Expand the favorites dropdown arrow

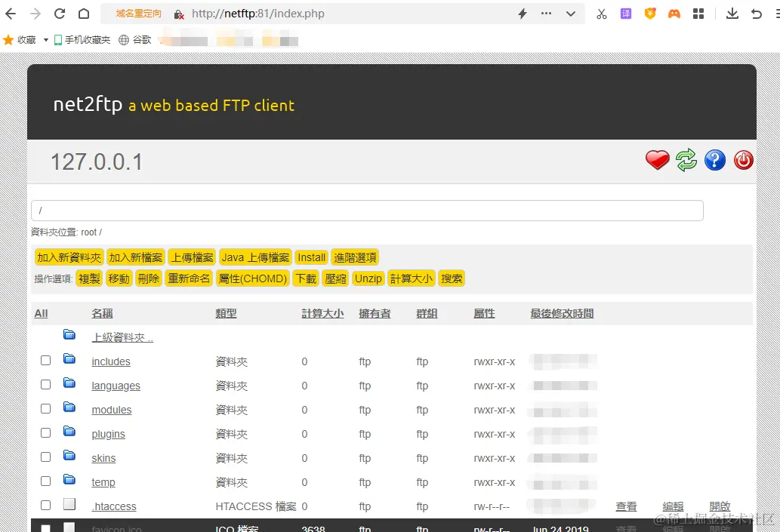click(x=46, y=40)
